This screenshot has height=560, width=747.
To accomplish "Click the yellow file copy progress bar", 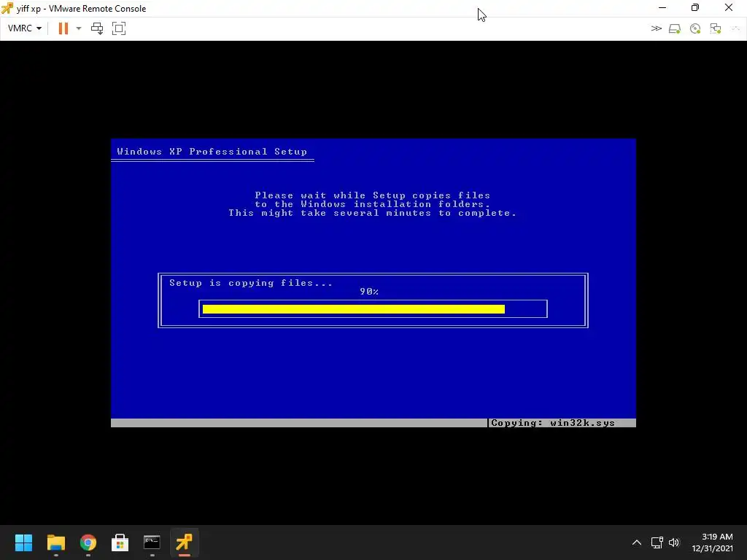I will (354, 309).
